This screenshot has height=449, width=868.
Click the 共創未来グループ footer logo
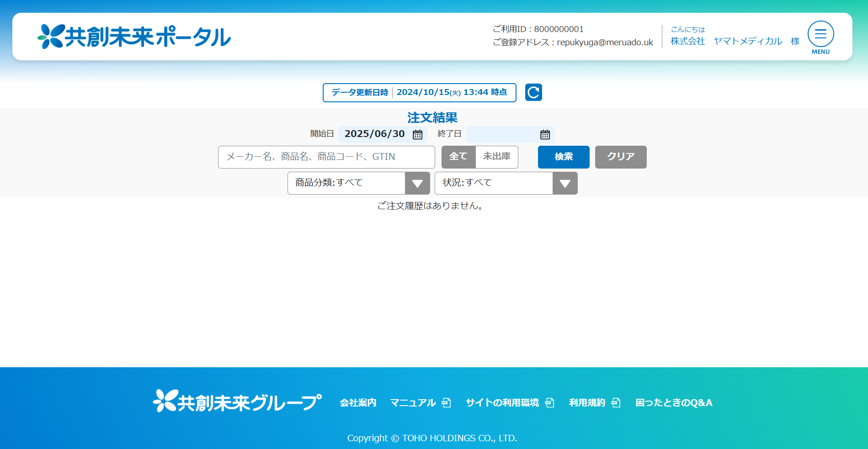(237, 401)
